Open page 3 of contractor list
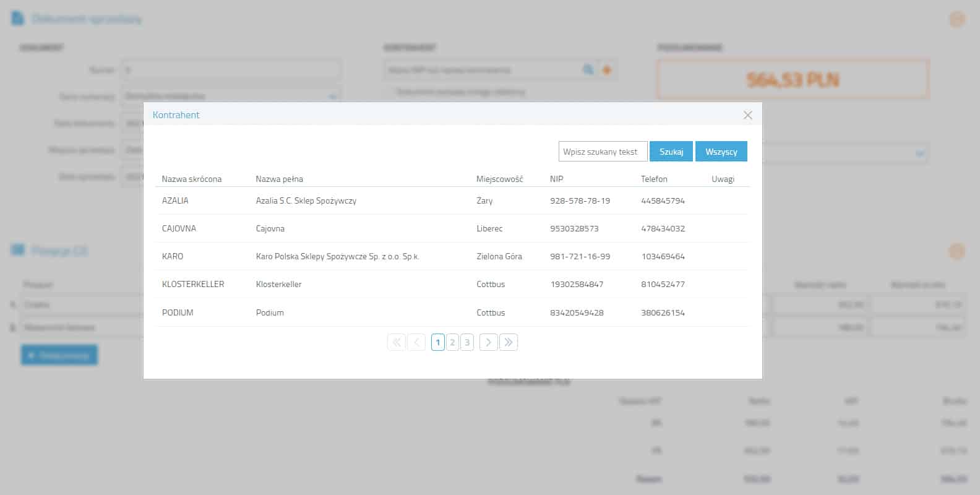980x495 pixels. 467,342
